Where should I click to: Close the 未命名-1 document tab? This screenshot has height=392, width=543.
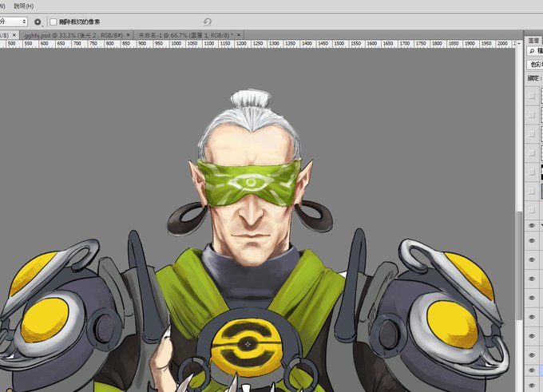tap(239, 35)
